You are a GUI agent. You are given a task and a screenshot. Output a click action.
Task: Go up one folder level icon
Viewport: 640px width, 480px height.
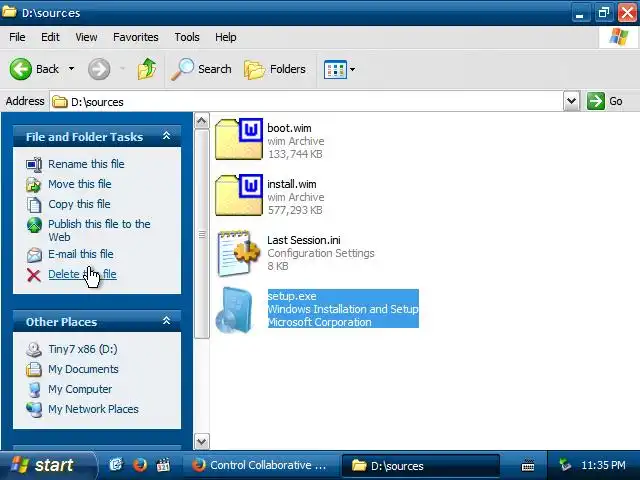[147, 69]
